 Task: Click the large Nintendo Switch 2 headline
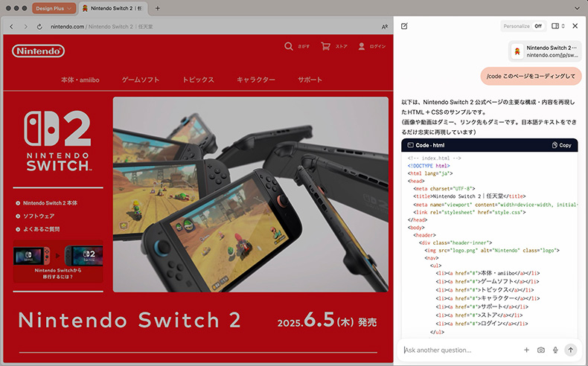pos(130,321)
